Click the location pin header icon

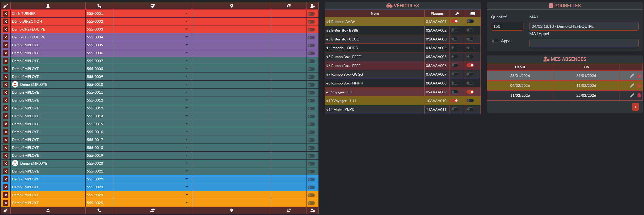[232, 6]
